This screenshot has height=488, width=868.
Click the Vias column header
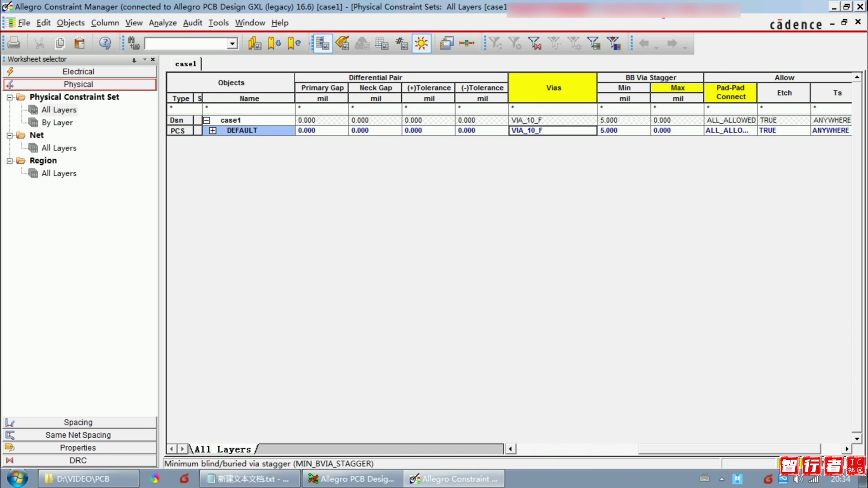point(553,88)
